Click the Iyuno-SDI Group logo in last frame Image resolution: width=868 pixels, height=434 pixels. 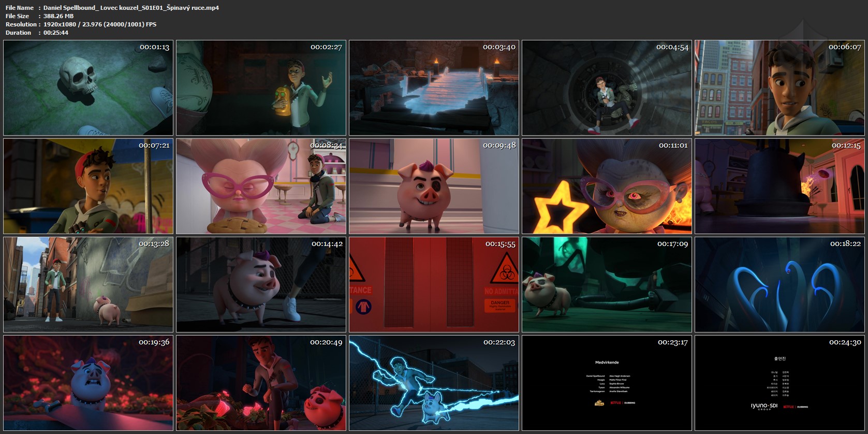tap(764, 407)
